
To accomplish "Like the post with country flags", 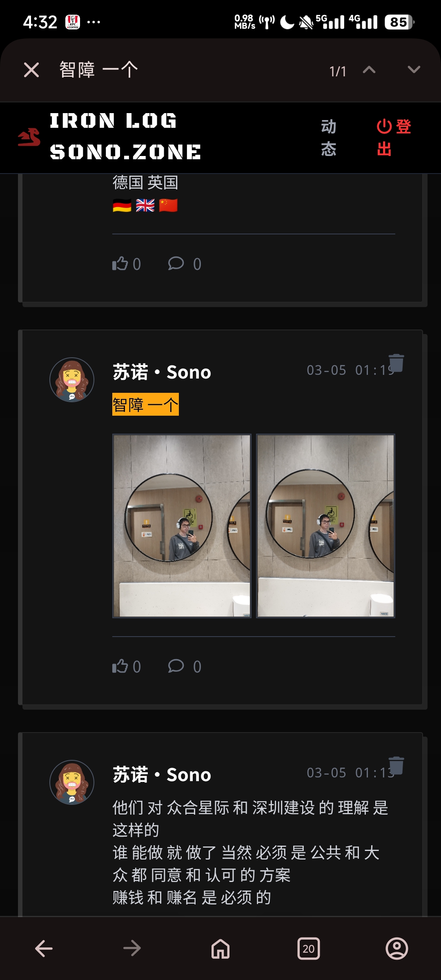I will point(127,264).
